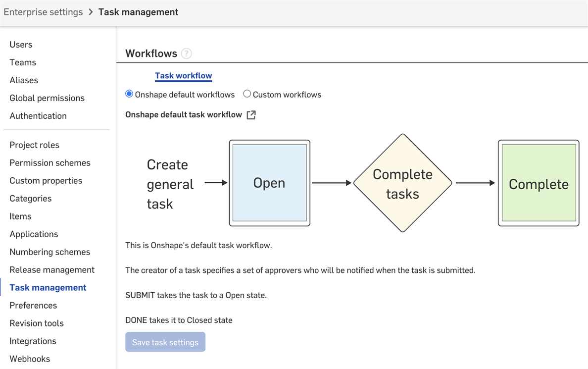The height and width of the screenshot is (369, 588).
Task: Open Authentication in the sidebar
Action: [38, 116]
